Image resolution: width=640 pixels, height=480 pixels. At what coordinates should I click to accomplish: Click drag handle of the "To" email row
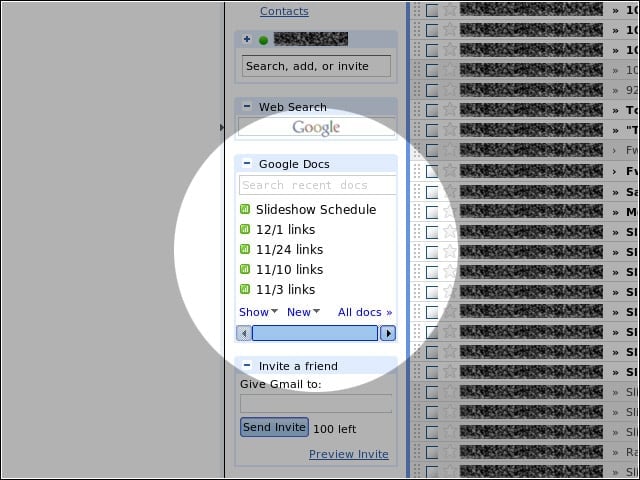pyautogui.click(x=417, y=110)
